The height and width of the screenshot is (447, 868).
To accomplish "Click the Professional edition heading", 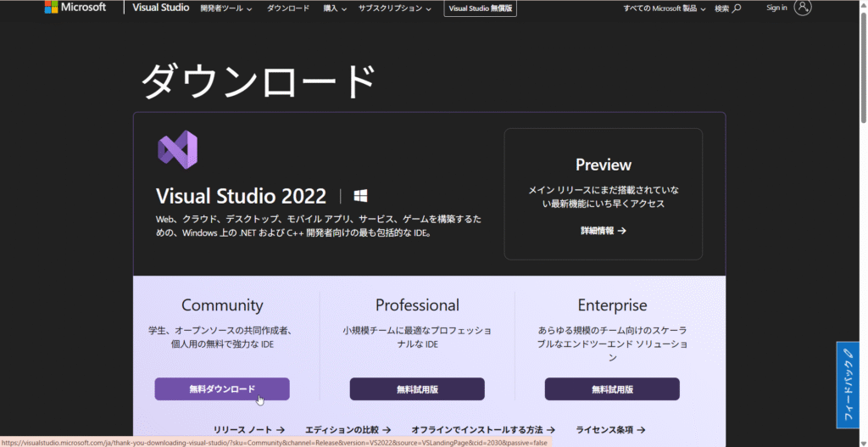I will (x=417, y=305).
